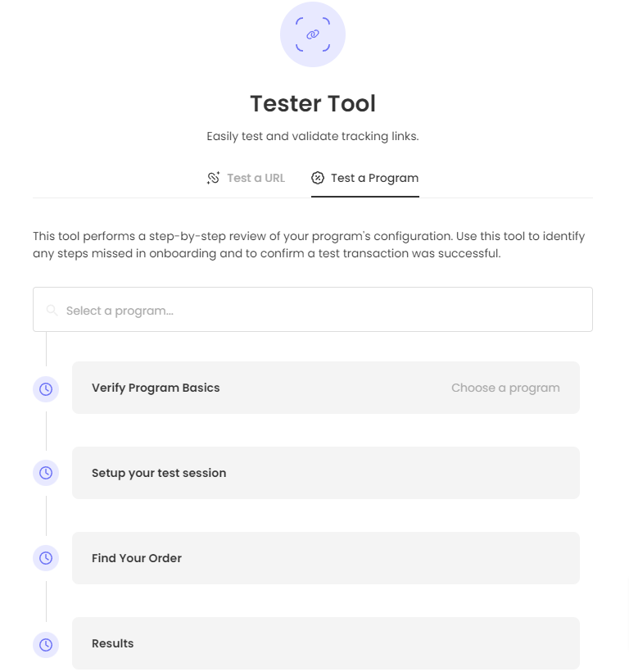Click the link scan logo icon
The height and width of the screenshot is (672, 629).
[x=312, y=34]
